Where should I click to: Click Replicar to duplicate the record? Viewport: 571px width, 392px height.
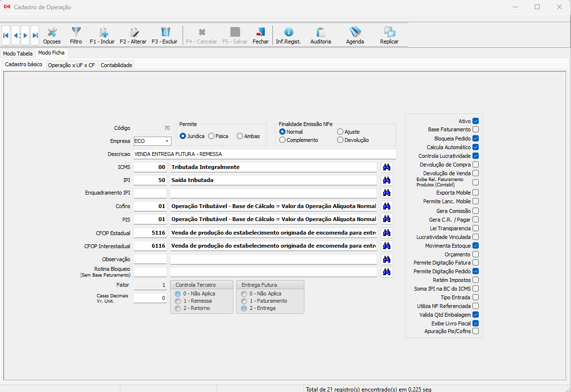(x=389, y=35)
